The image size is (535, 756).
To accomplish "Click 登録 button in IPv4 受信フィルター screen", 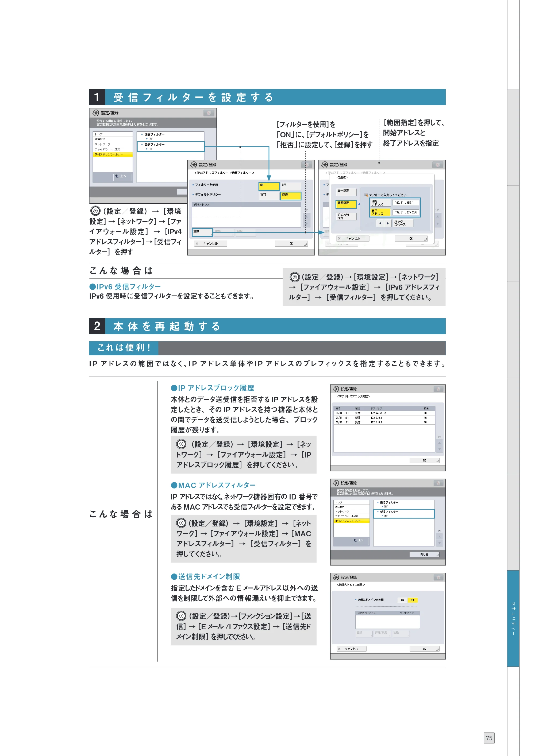I will (202, 232).
